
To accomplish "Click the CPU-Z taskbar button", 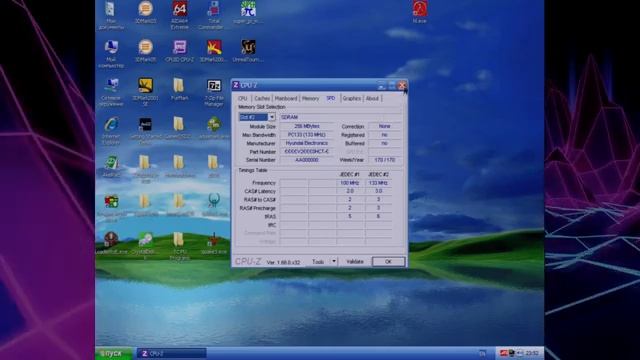I will pyautogui.click(x=171, y=353).
